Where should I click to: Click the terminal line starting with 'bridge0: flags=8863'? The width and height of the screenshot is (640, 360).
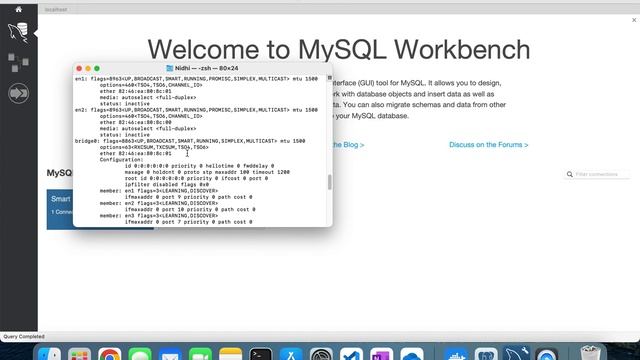(x=190, y=141)
